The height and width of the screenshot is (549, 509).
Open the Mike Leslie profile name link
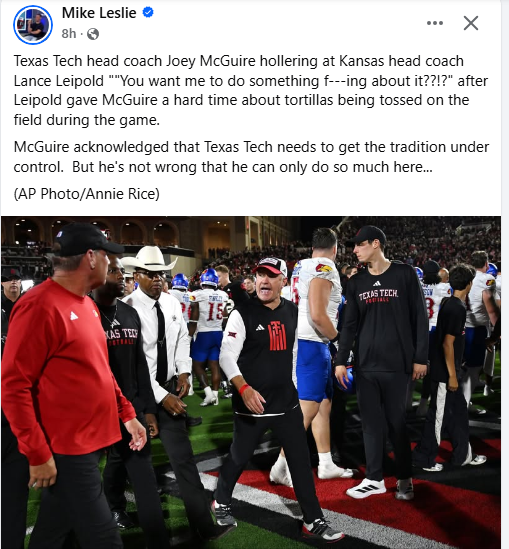[99, 13]
